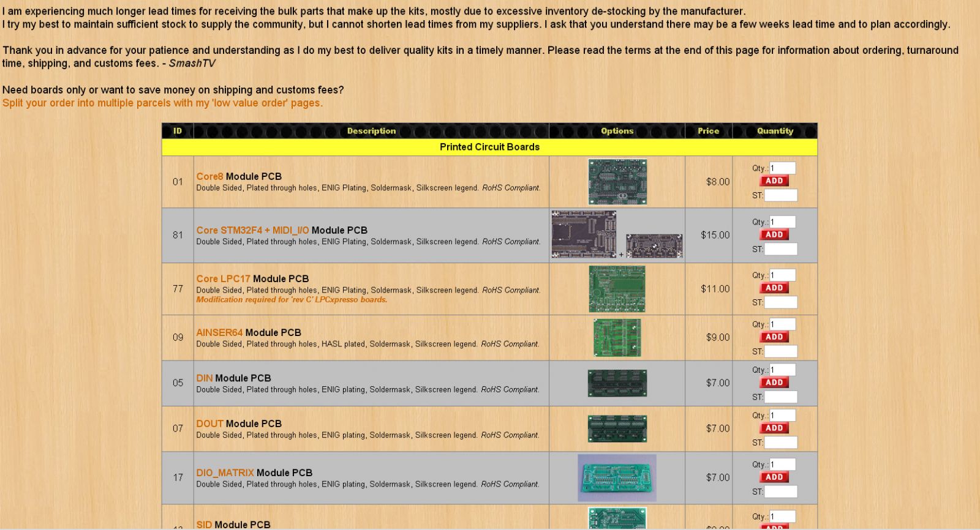Click the DOUT module PCB thumbnail
This screenshot has width=980, height=530.
[617, 428]
